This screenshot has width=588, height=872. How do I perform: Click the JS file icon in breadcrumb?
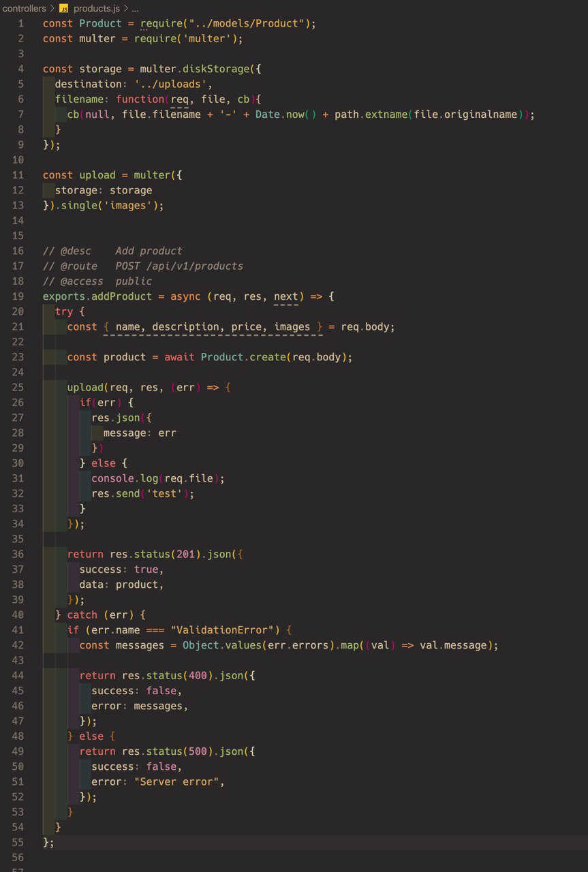[x=63, y=9]
